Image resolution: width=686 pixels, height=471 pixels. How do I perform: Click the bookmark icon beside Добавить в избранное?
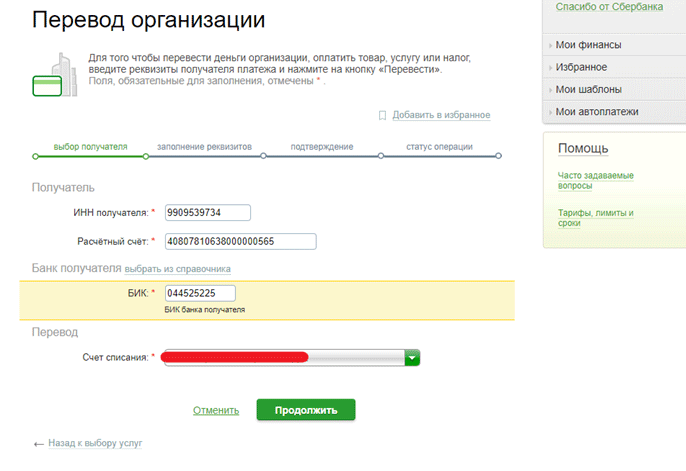click(x=382, y=115)
